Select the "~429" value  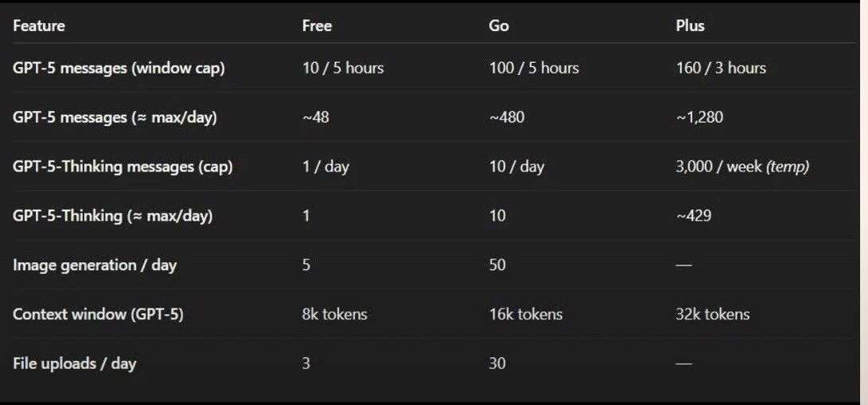[693, 215]
